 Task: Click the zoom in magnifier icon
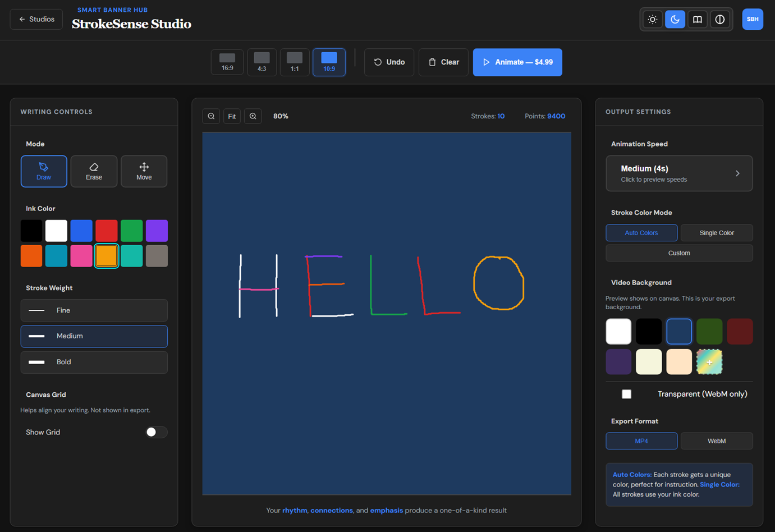pyautogui.click(x=253, y=116)
